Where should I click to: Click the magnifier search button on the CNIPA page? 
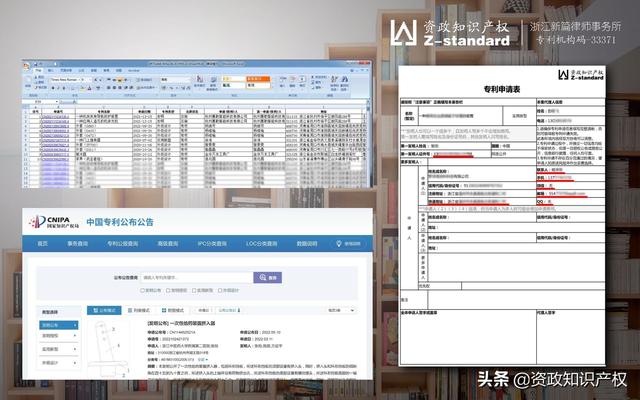coord(267,278)
